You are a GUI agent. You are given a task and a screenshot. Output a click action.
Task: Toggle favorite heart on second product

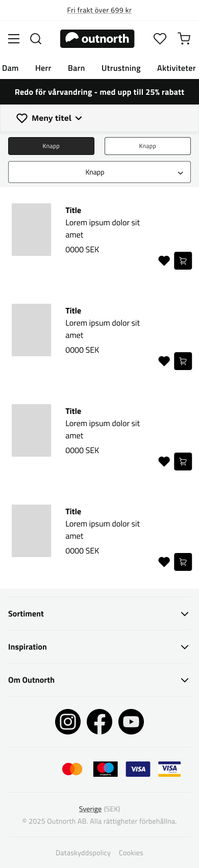click(x=164, y=361)
